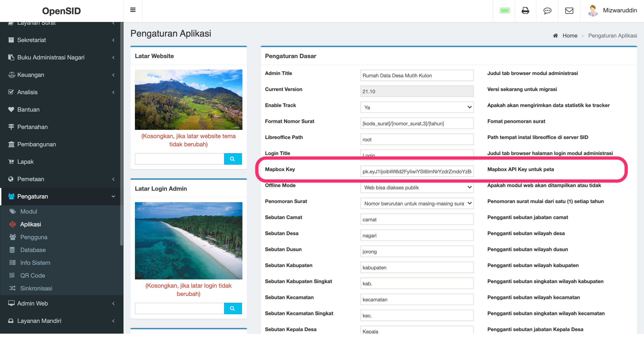Open the envelope mail icon

(x=569, y=11)
